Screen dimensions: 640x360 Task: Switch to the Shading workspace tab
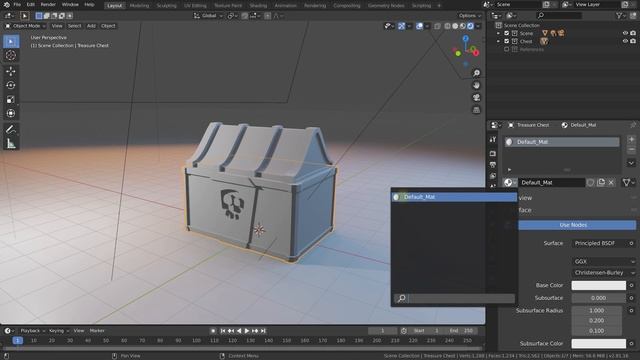tap(258, 6)
